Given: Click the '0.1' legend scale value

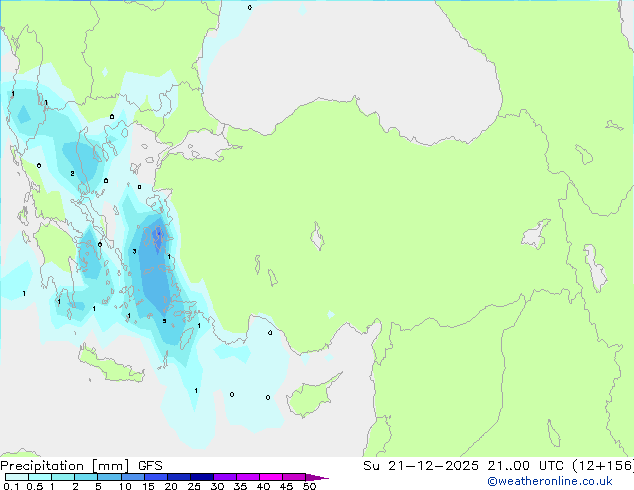Looking at the screenshot, I should (x=11, y=486).
